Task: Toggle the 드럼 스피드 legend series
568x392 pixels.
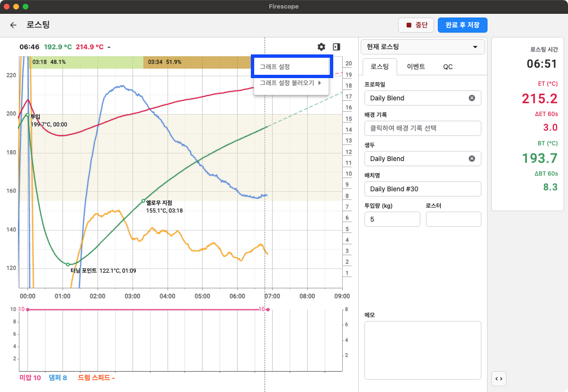Action: 96,378
